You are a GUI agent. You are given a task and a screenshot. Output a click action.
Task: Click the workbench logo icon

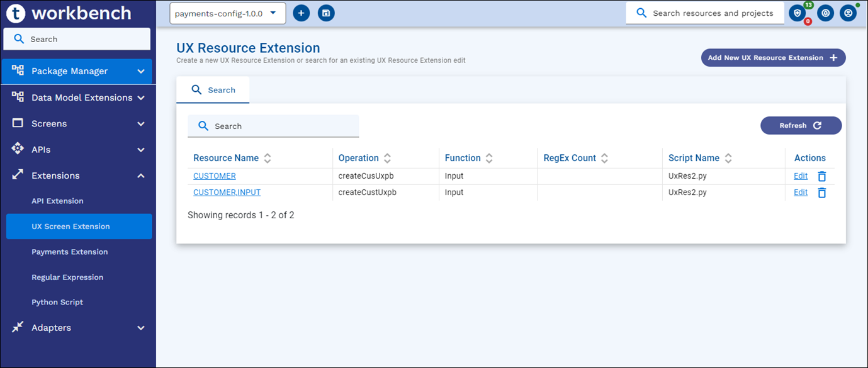pyautogui.click(x=15, y=13)
